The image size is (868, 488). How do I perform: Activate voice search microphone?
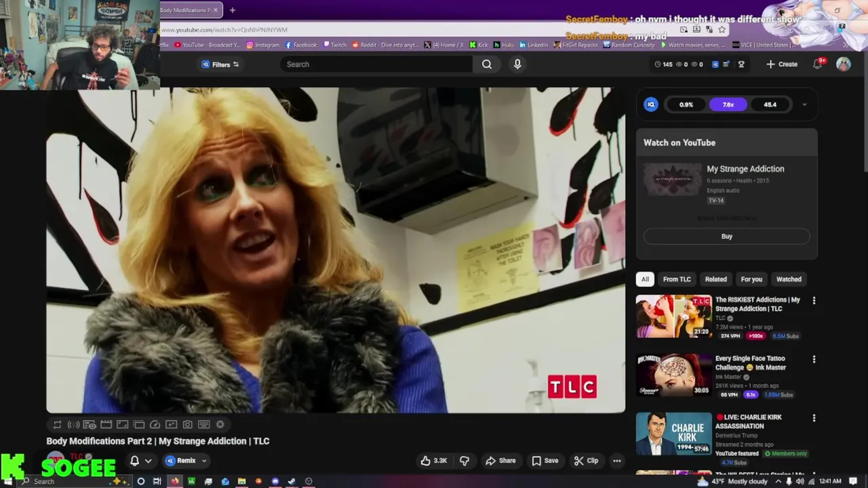517,64
